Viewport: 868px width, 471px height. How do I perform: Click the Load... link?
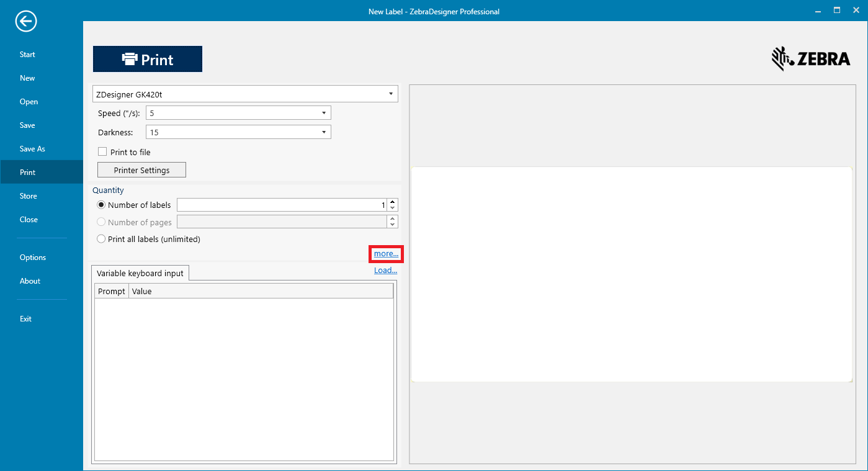(x=386, y=271)
